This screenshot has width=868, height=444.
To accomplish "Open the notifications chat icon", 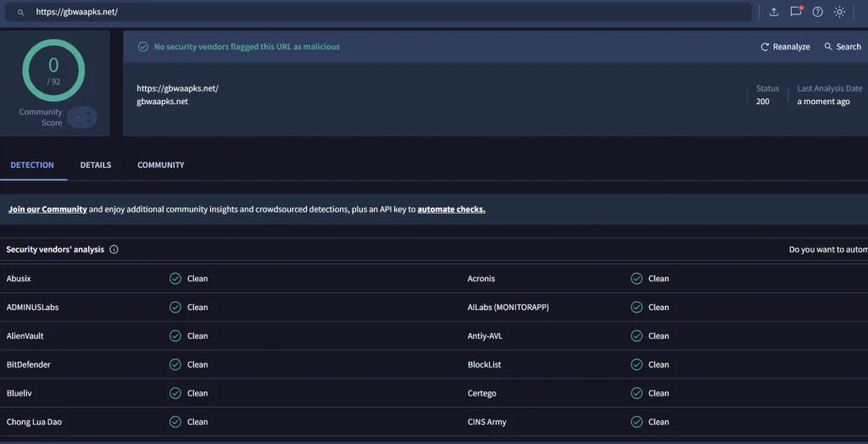I will (796, 12).
